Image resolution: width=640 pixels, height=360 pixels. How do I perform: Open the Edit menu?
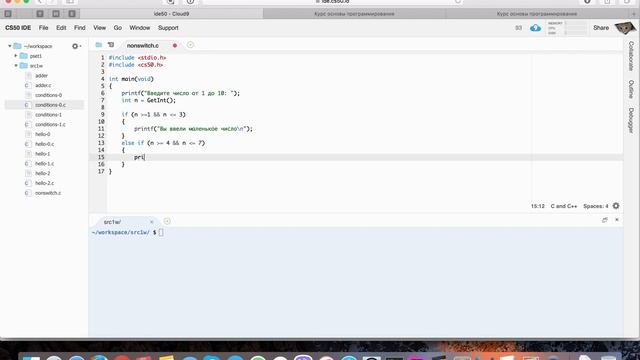pyautogui.click(x=61, y=28)
